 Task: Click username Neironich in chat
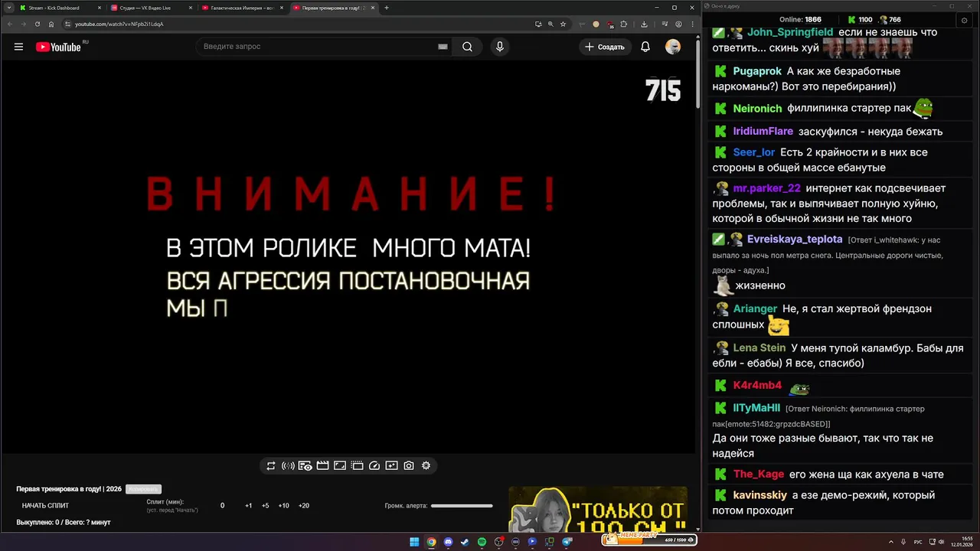[757, 109]
